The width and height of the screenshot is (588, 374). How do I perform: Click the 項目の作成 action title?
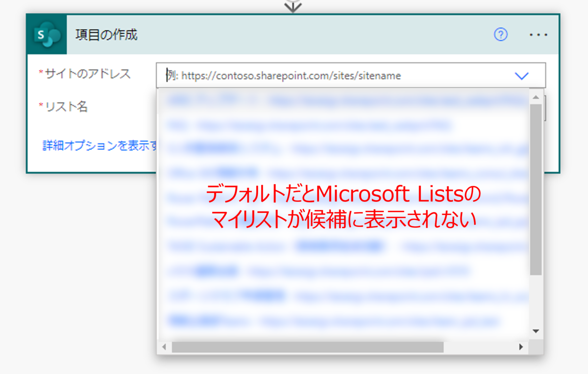[106, 35]
